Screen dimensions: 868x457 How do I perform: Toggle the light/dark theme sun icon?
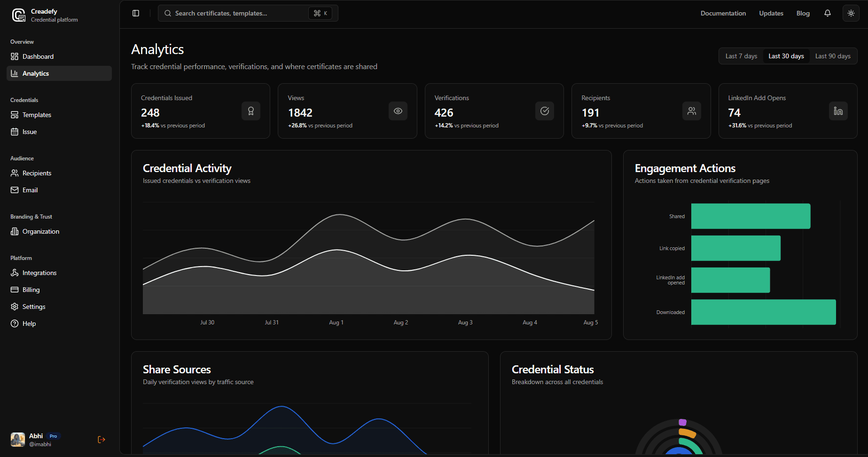coord(851,13)
